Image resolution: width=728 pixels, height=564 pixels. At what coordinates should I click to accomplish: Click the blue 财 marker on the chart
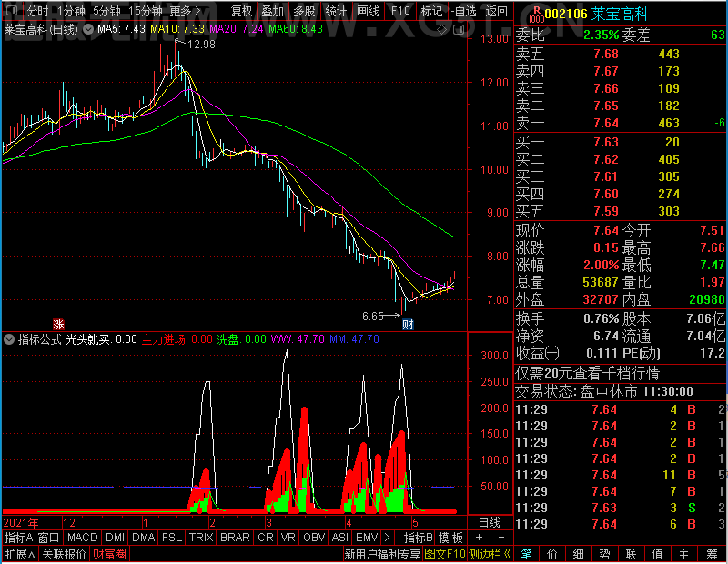(408, 324)
